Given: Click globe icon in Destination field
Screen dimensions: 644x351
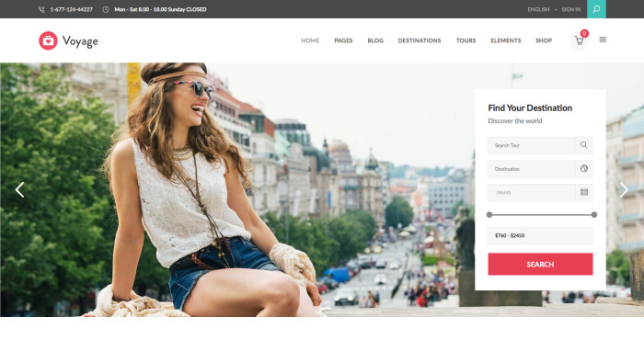Looking at the screenshot, I should pos(583,168).
